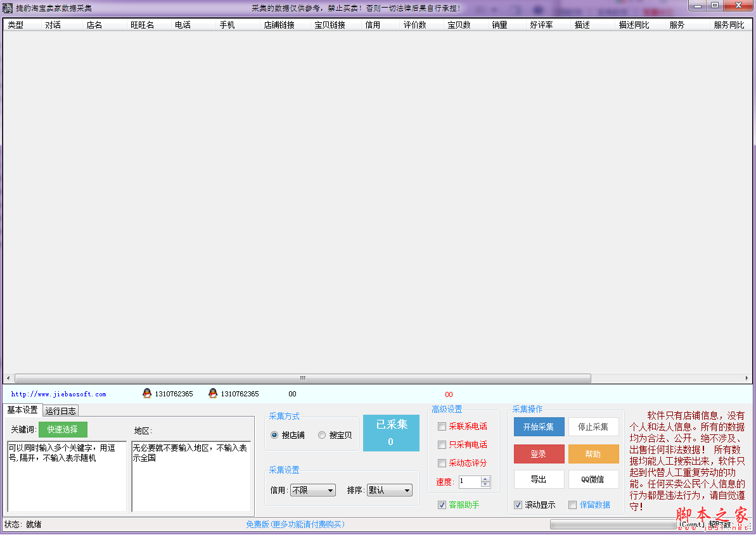Uncheck the 滚动显示 option
The width and height of the screenshot is (756, 535).
pos(518,505)
